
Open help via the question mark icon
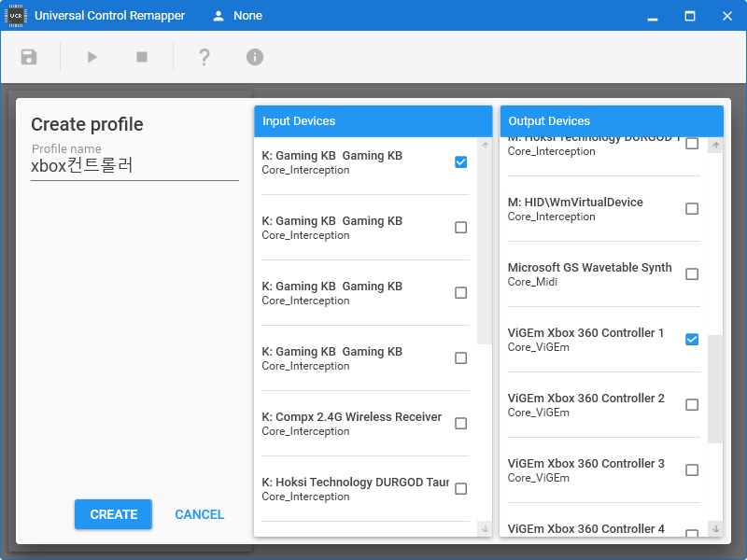click(204, 57)
